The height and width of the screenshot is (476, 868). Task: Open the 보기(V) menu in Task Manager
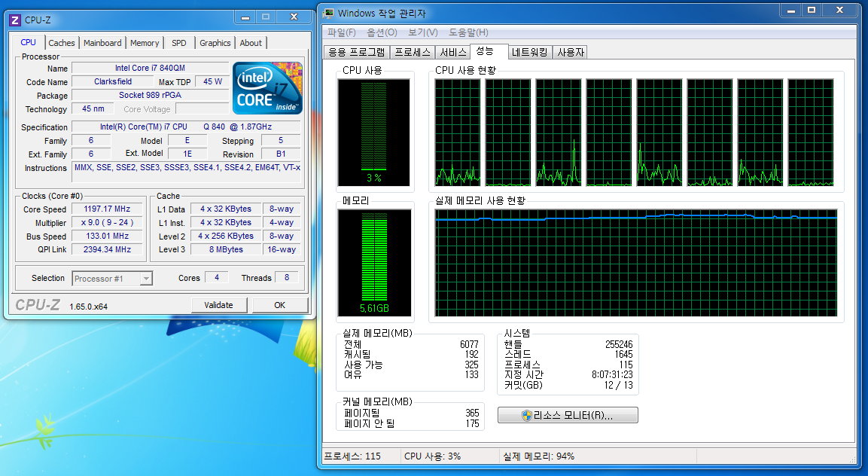(x=423, y=32)
